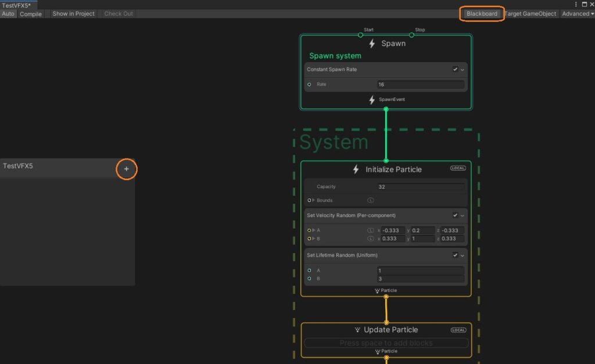Click the Start input port on Spawn

360,35
